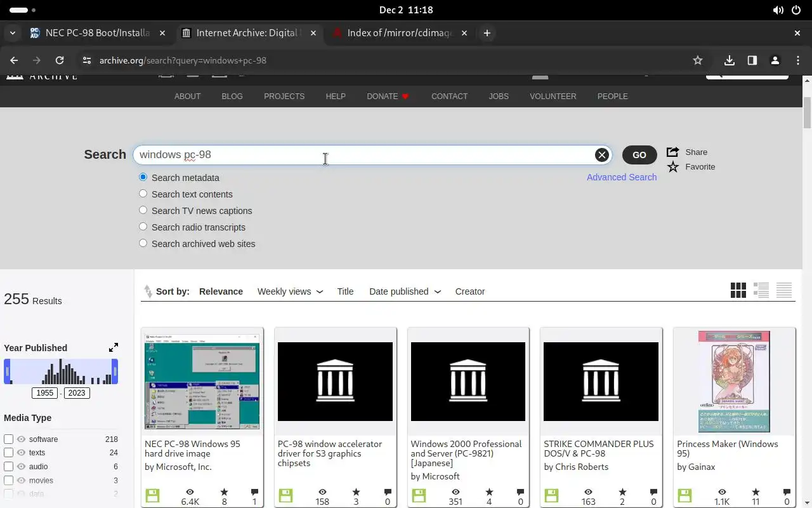The height and width of the screenshot is (508, 812).
Task: Select Search archived web sites option
Action: tap(143, 243)
